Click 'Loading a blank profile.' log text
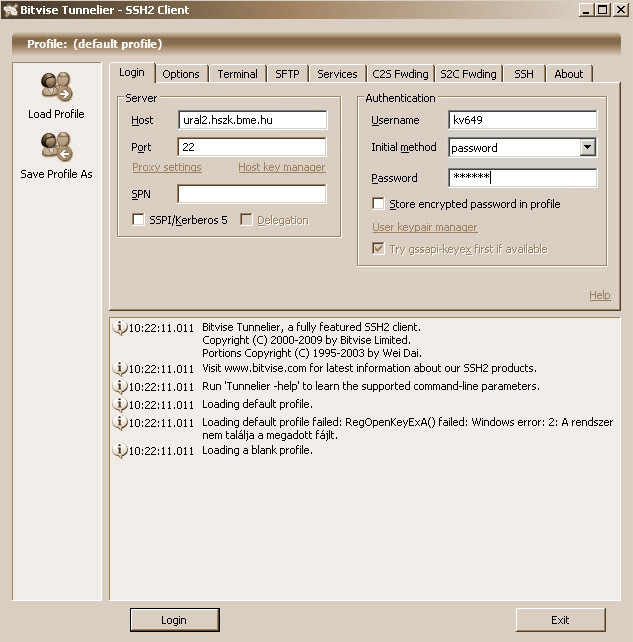Image resolution: width=633 pixels, height=642 pixels. [x=257, y=450]
